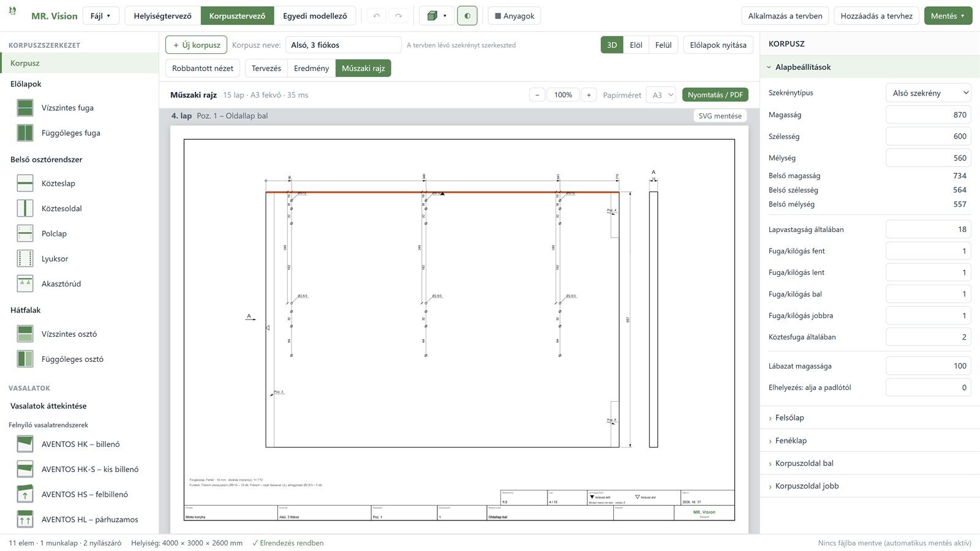Add a Lyuksor hole row
Screen dimensions: 980x551
(x=80, y=258)
